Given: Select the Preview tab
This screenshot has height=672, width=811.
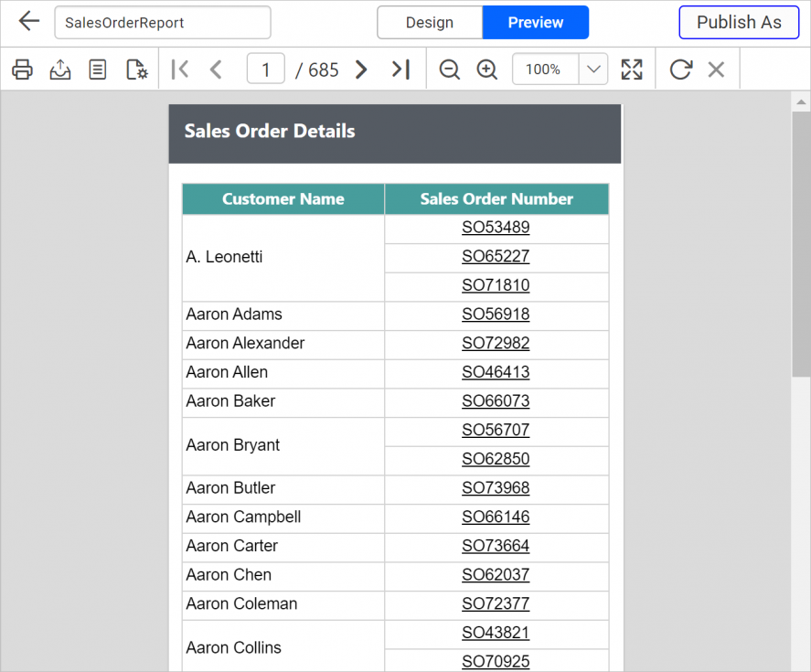Looking at the screenshot, I should tap(535, 22).
